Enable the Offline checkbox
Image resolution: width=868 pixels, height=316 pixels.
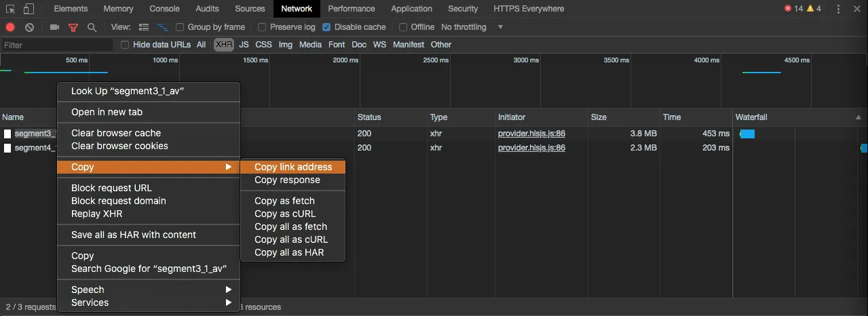pyautogui.click(x=403, y=27)
